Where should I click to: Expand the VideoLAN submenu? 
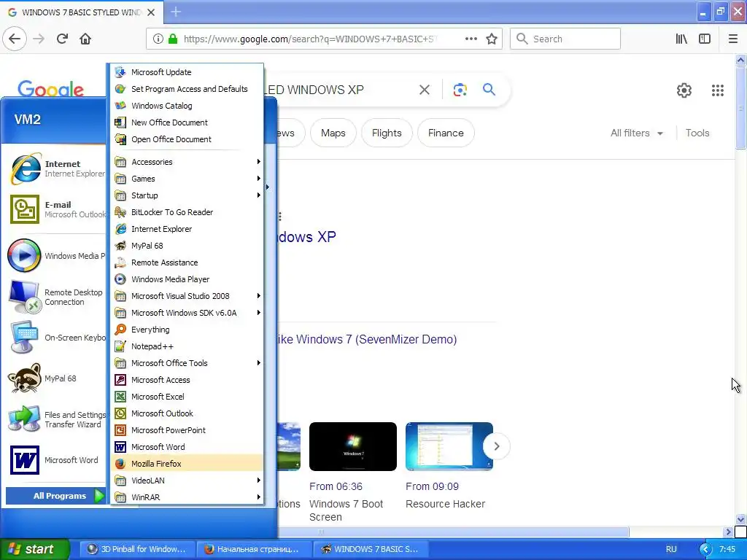(x=187, y=481)
